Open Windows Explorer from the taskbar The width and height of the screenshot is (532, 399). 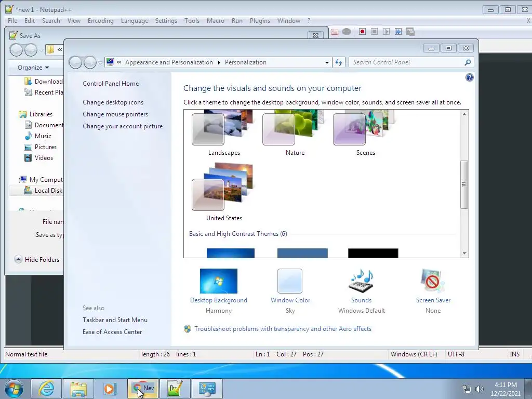tap(78, 389)
